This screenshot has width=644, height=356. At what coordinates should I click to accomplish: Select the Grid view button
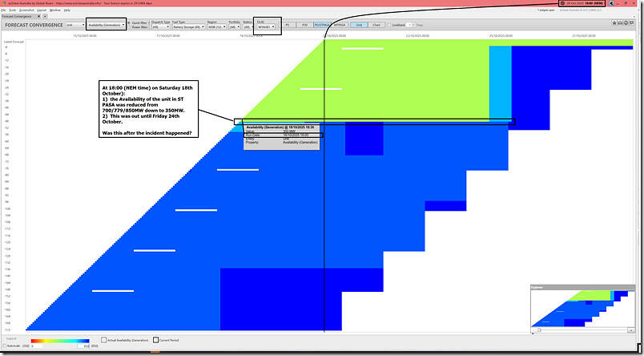point(360,25)
